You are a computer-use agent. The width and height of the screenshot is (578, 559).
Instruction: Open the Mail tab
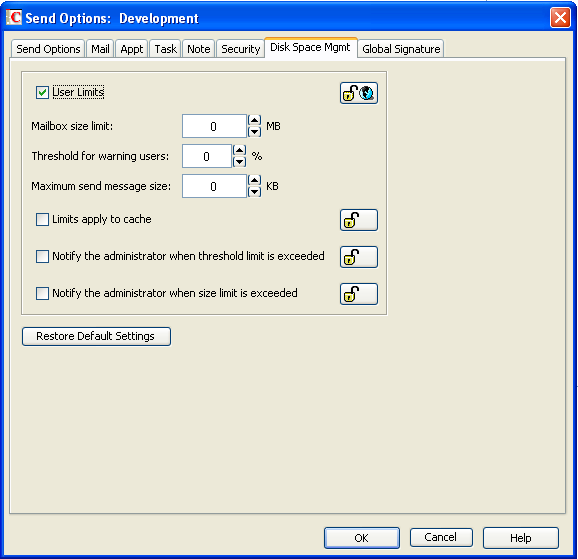[100, 49]
